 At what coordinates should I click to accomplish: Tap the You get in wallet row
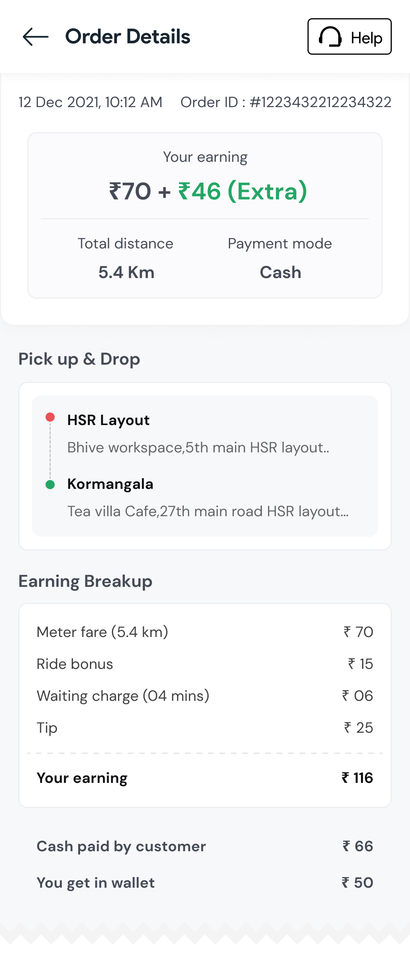click(x=205, y=883)
